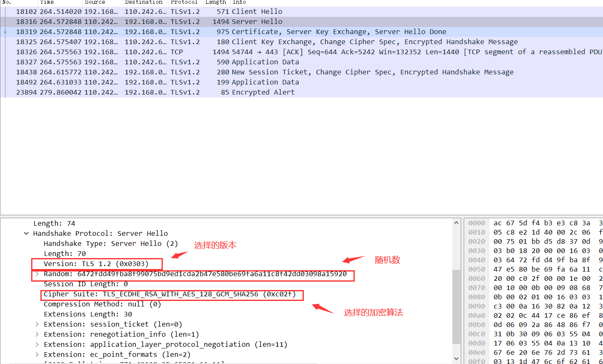The image size is (603, 364).
Task: Select Compression Method: null field
Action: point(102,304)
